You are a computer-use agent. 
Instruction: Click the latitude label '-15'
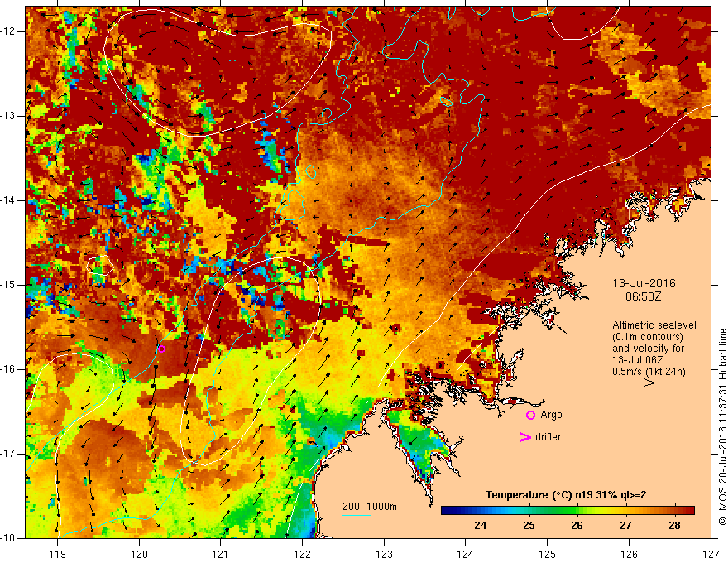pos(9,285)
